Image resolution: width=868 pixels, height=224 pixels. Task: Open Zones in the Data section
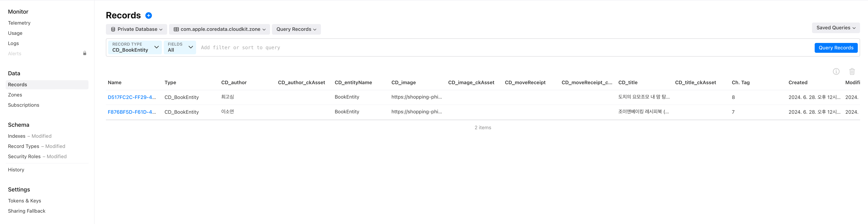(x=15, y=95)
